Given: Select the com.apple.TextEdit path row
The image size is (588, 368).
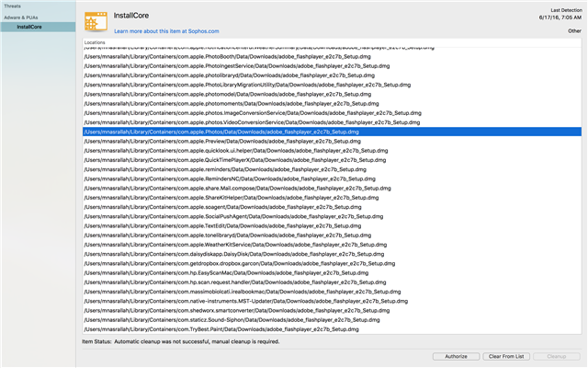Looking at the screenshot, I should 332,225.
